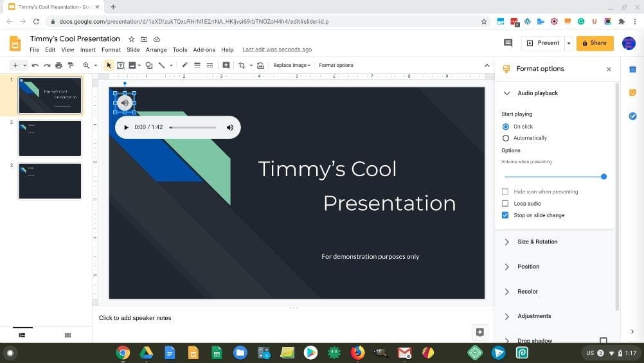The height and width of the screenshot is (363, 644).
Task: Select the audio speaker icon on slide
Action: [x=125, y=103]
